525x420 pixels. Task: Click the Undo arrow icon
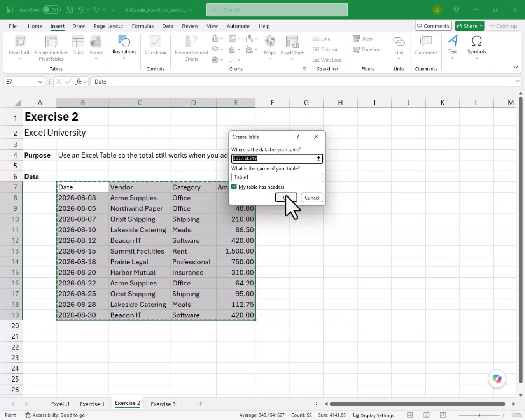click(x=81, y=10)
